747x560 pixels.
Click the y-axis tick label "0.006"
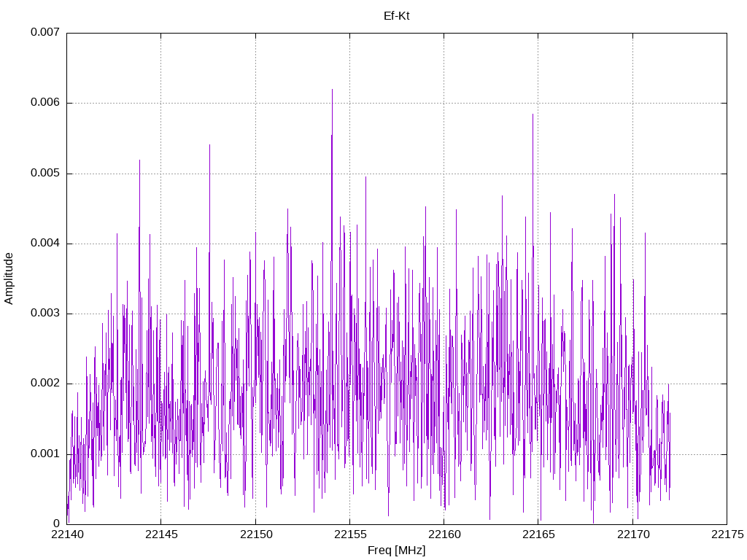click(x=45, y=102)
